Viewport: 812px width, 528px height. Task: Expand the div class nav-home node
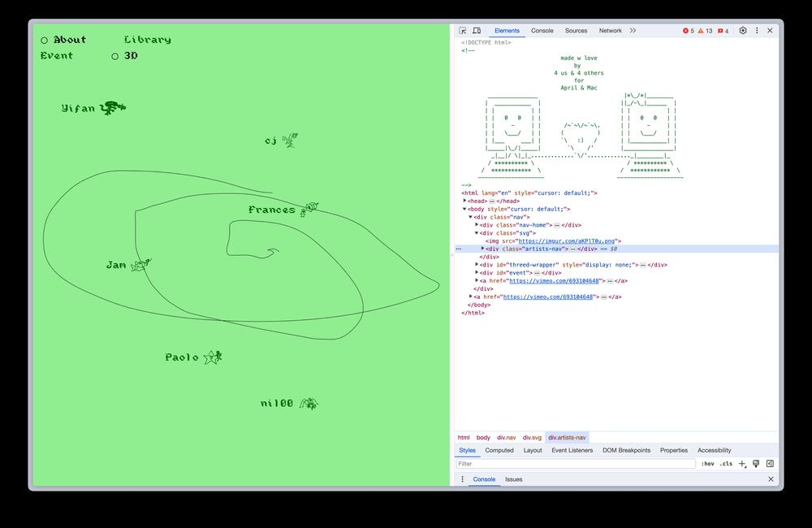click(477, 225)
